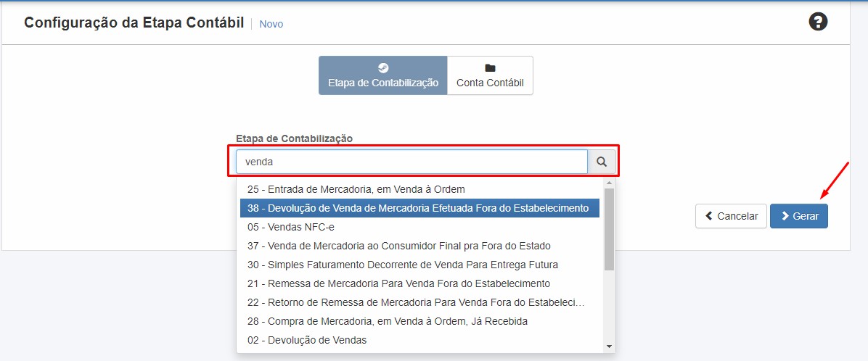Screen dimensions: 868x361
Task: Click the folder icon on Conta Contábil
Action: [x=490, y=67]
